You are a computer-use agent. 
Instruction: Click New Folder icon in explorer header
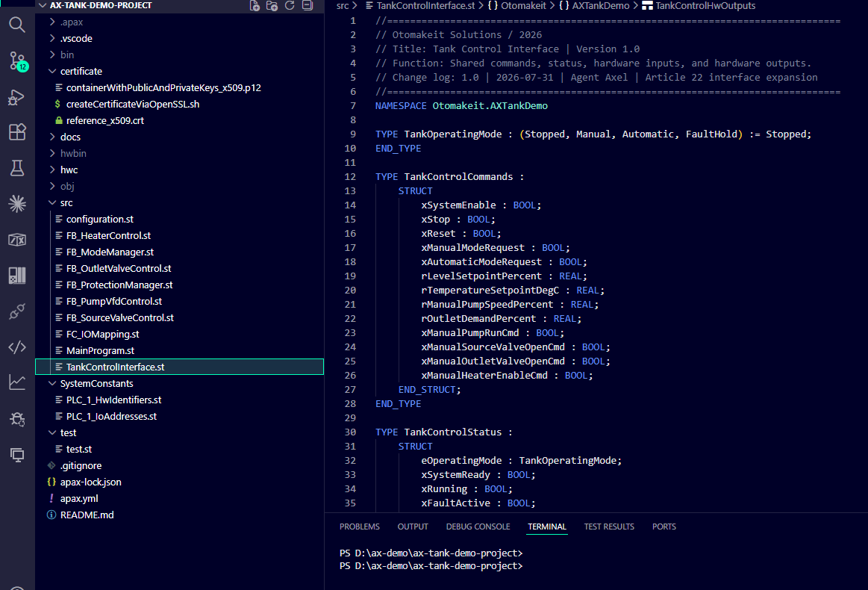point(272,6)
